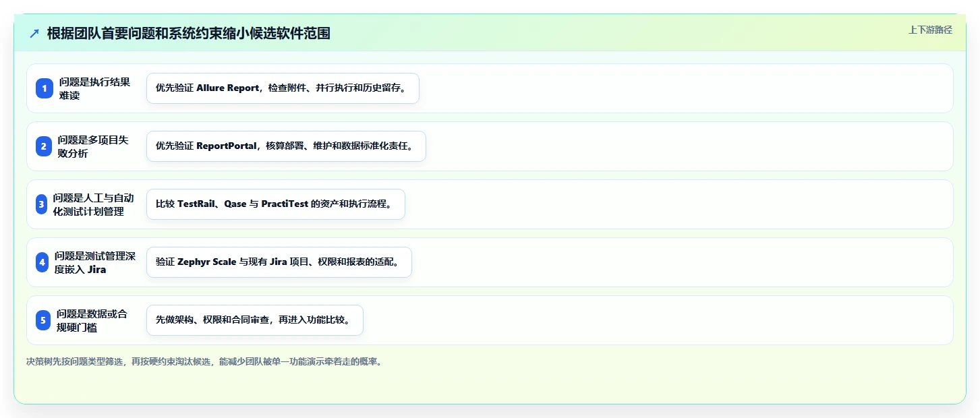Screen dimensions: 980x418
Task: Open the 上下游路径 link
Action: coord(930,30)
